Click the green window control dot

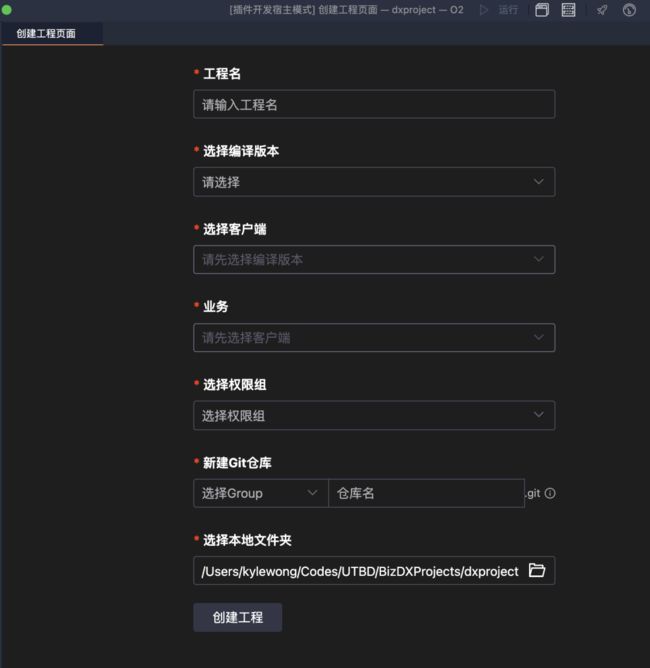[6, 10]
